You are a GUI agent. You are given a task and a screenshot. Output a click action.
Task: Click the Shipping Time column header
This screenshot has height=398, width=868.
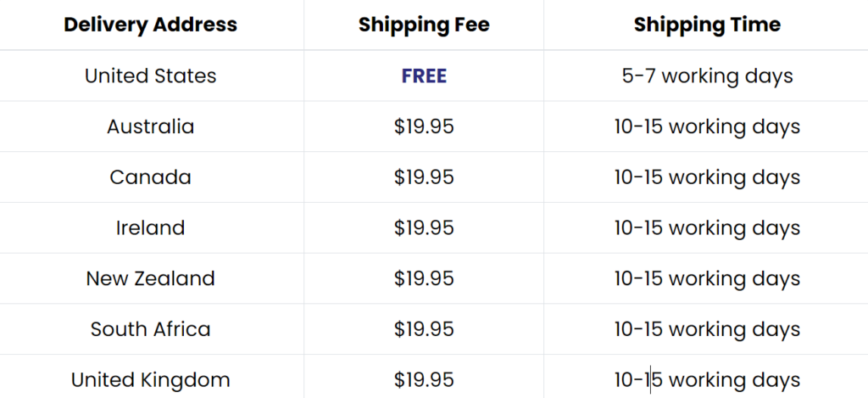[x=708, y=25]
